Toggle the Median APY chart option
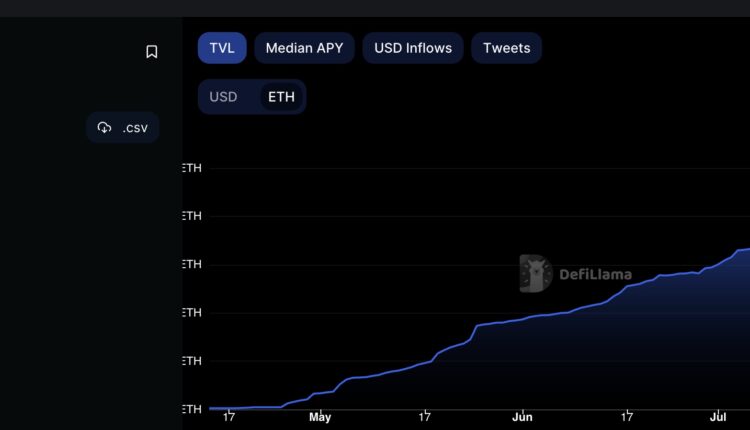This screenshot has height=430, width=750. (x=304, y=48)
